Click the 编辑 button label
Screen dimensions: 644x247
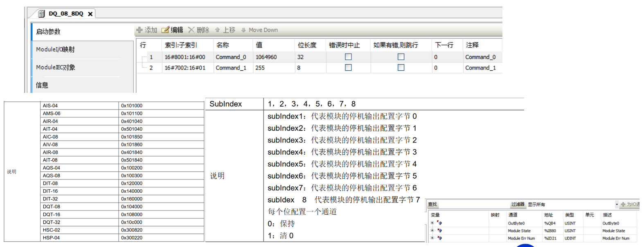177,30
